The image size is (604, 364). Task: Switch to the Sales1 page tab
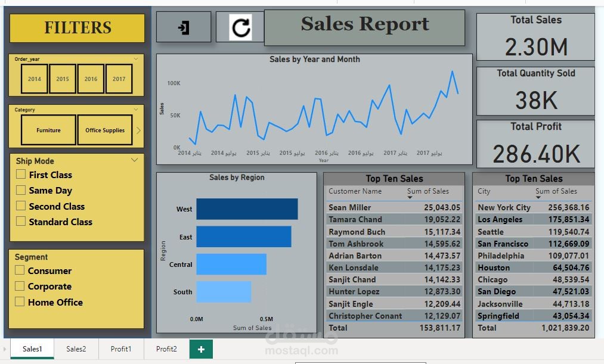coord(32,349)
